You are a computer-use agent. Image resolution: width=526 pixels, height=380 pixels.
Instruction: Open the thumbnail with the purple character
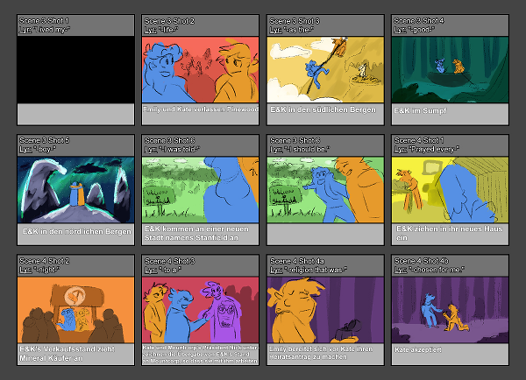click(x=200, y=310)
